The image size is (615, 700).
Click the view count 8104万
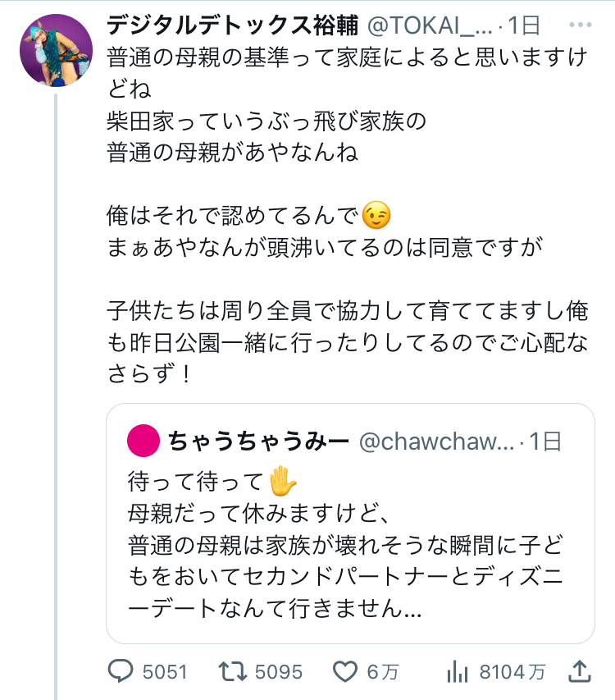(x=512, y=672)
